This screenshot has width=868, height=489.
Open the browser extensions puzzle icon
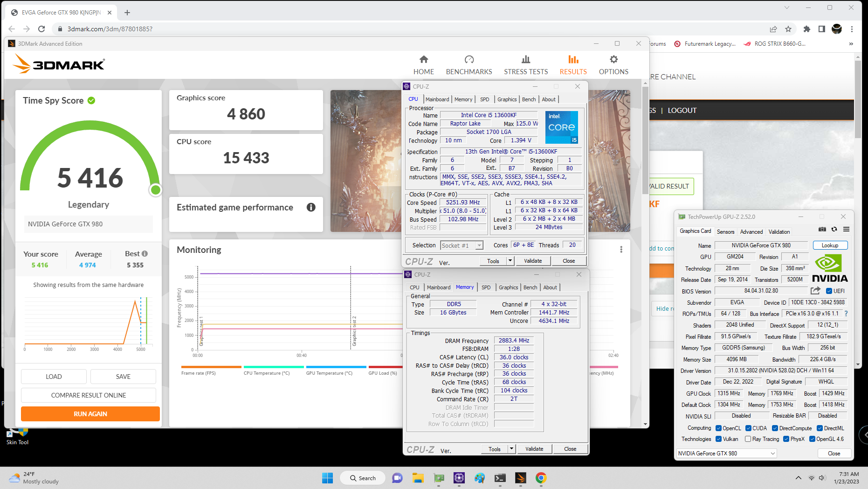click(x=807, y=29)
